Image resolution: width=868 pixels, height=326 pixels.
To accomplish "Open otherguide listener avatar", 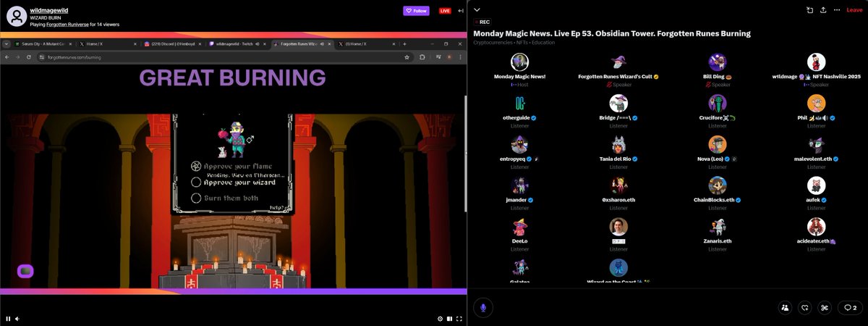I will pyautogui.click(x=519, y=103).
